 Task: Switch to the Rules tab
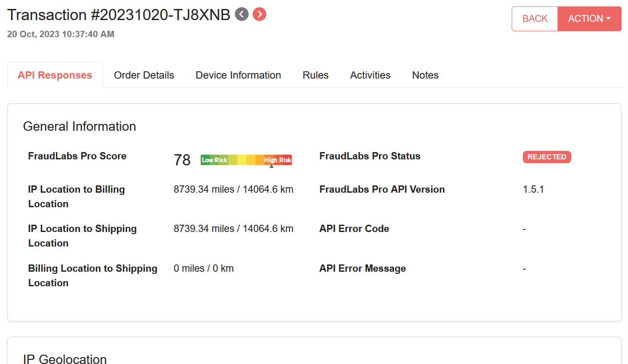pos(315,75)
